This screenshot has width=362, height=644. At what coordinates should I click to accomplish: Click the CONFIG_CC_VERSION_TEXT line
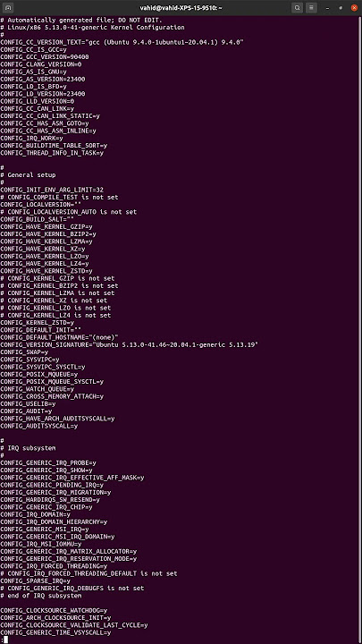click(122, 42)
